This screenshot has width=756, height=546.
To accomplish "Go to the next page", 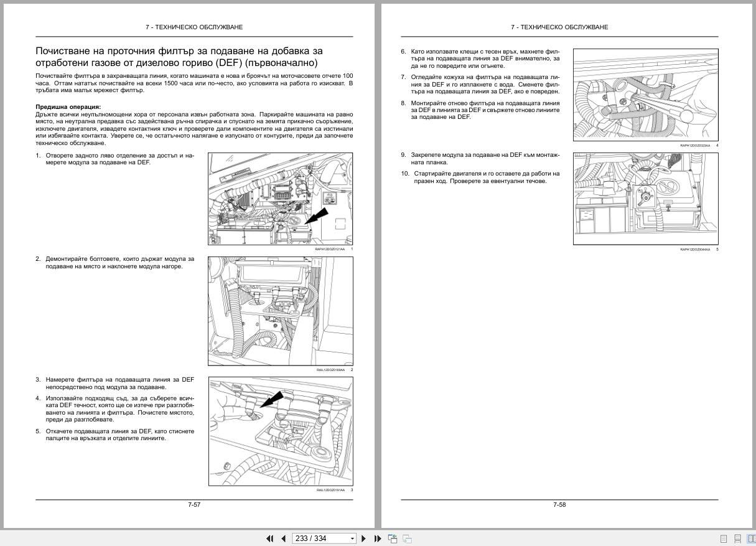I will click(364, 539).
